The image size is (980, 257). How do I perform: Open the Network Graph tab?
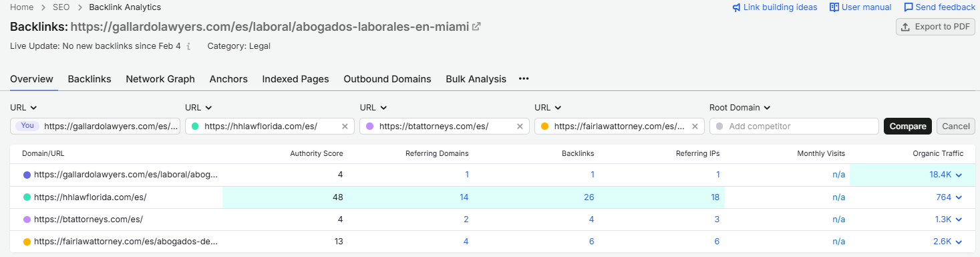(160, 79)
